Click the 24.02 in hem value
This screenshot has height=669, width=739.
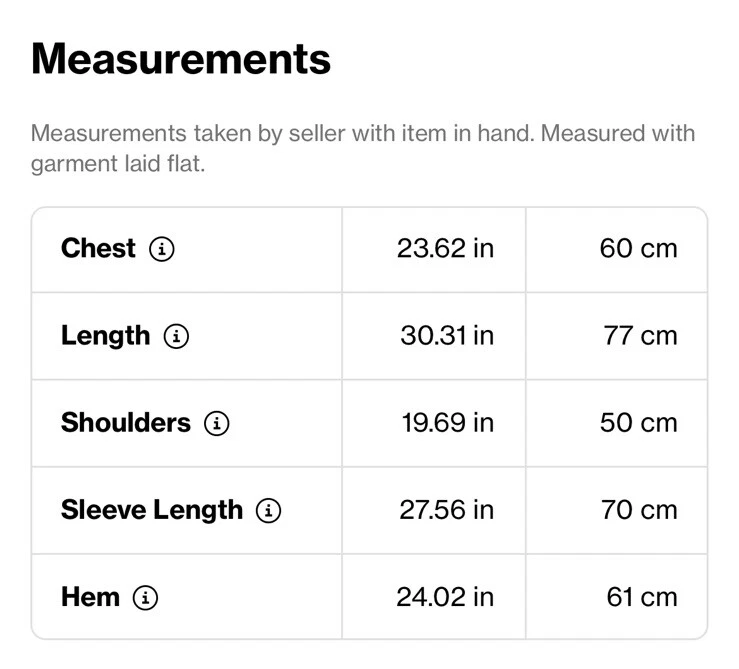click(445, 597)
